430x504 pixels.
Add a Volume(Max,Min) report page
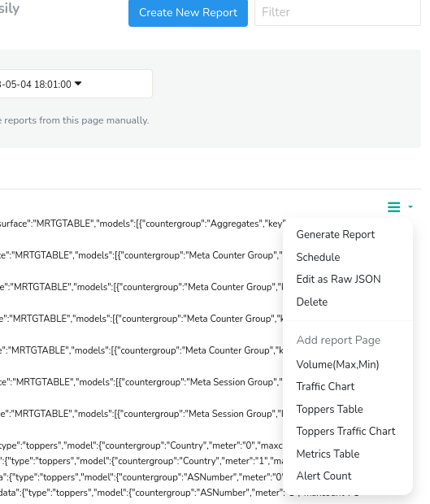click(338, 364)
